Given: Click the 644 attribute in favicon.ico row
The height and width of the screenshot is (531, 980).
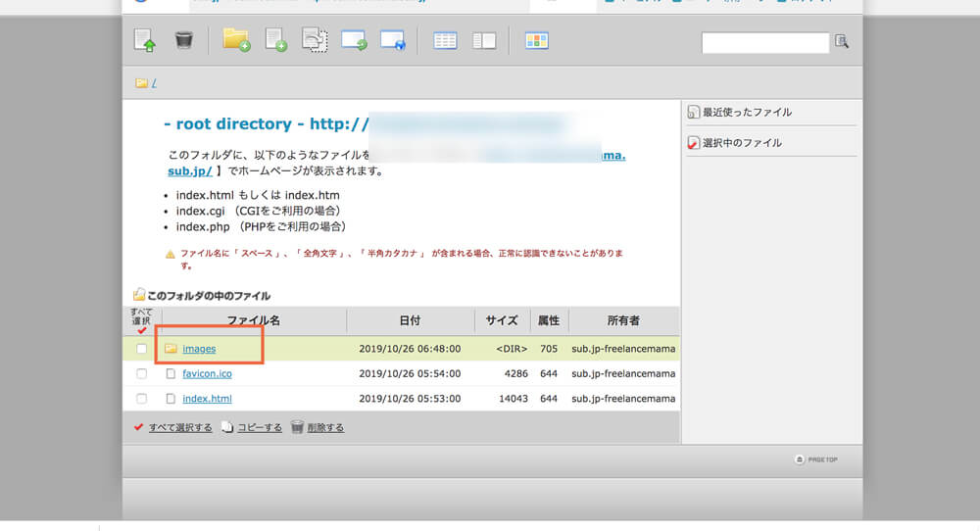Looking at the screenshot, I should click(x=549, y=373).
